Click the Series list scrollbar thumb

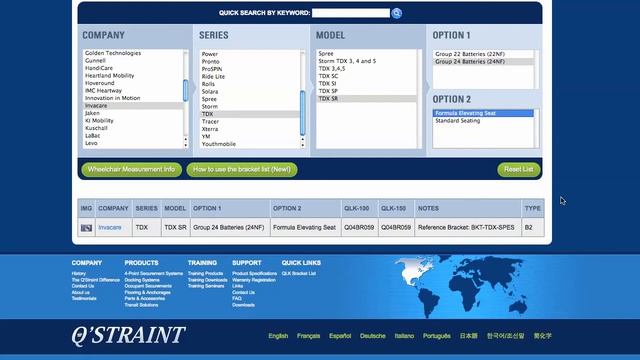click(302, 113)
